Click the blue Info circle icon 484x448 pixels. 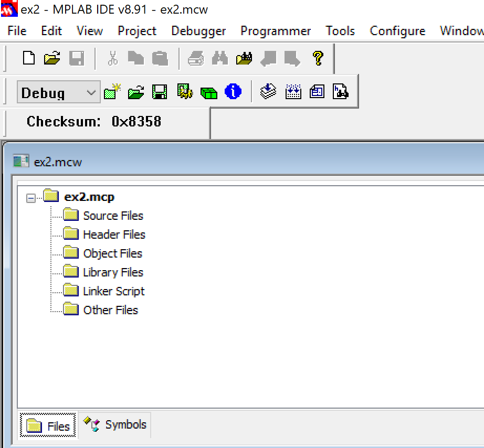233,91
